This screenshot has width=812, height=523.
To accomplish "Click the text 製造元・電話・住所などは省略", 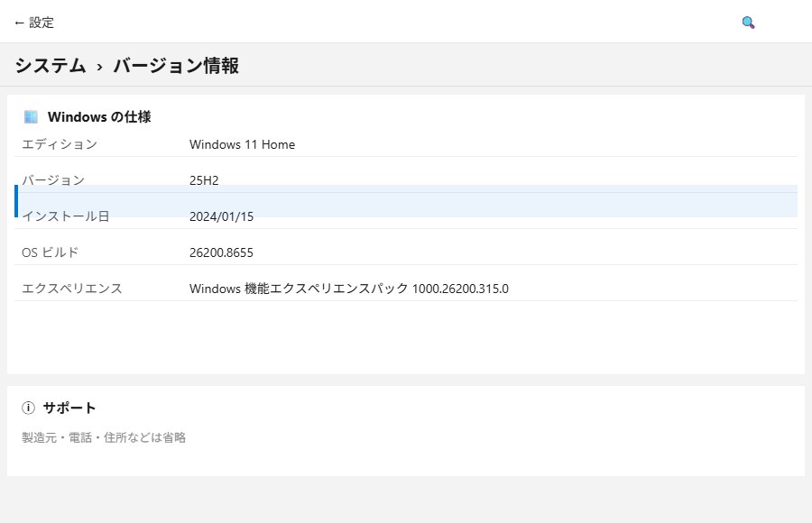I will [104, 437].
